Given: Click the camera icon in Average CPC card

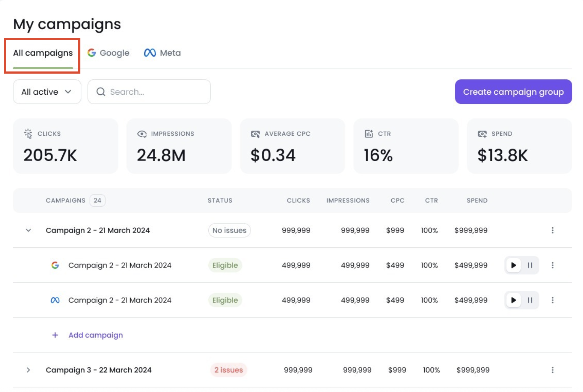Looking at the screenshot, I should [255, 133].
